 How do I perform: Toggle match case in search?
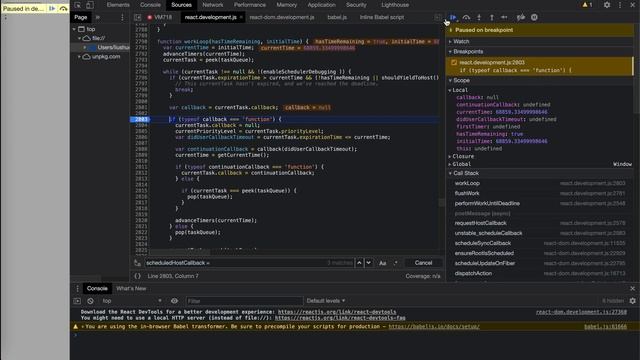(382, 263)
